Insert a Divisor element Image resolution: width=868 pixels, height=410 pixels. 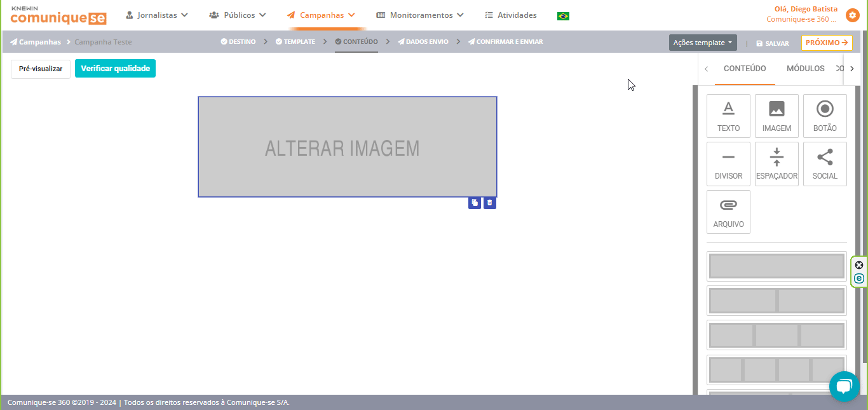(x=728, y=164)
